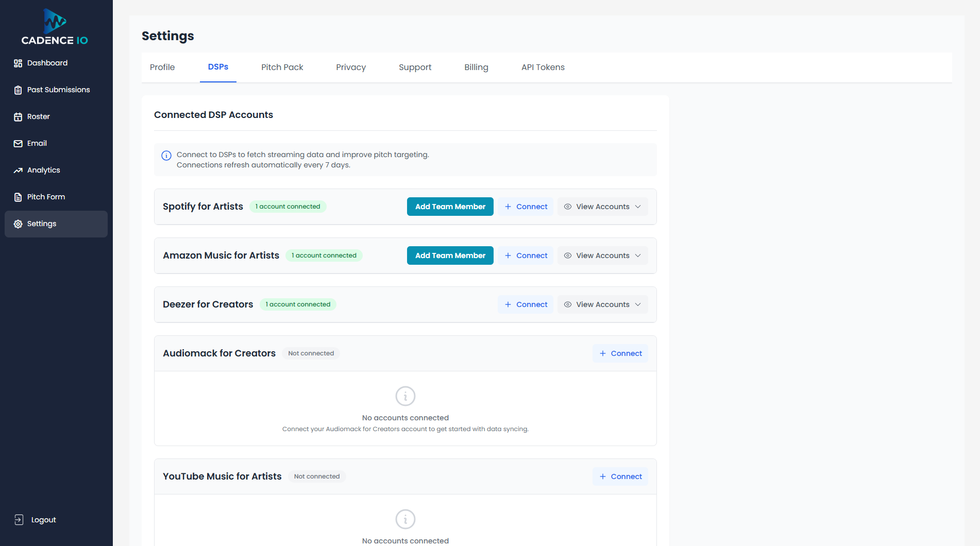Click the Analytics trend icon

click(x=18, y=170)
